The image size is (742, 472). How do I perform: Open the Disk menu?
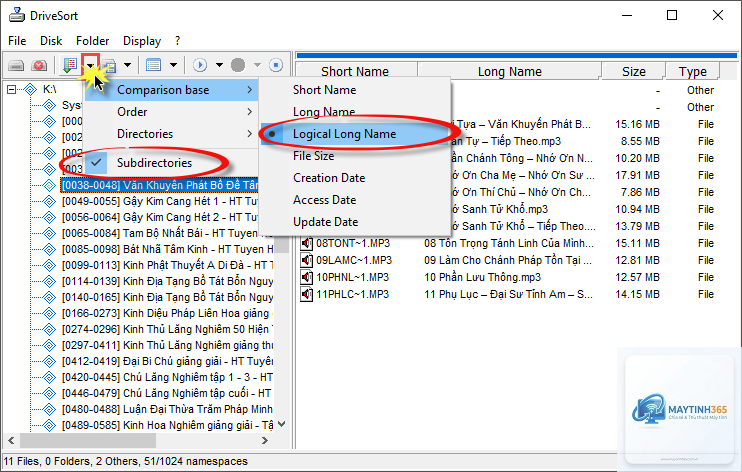(x=51, y=41)
